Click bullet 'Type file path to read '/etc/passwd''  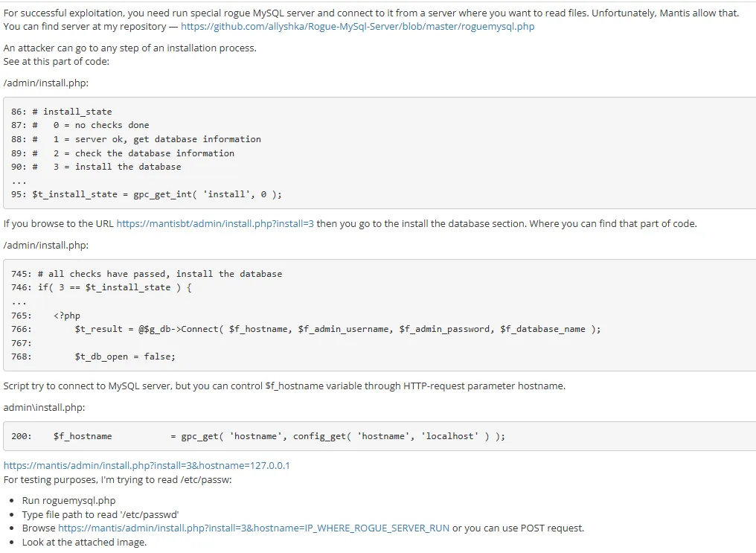pyautogui.click(x=100, y=514)
